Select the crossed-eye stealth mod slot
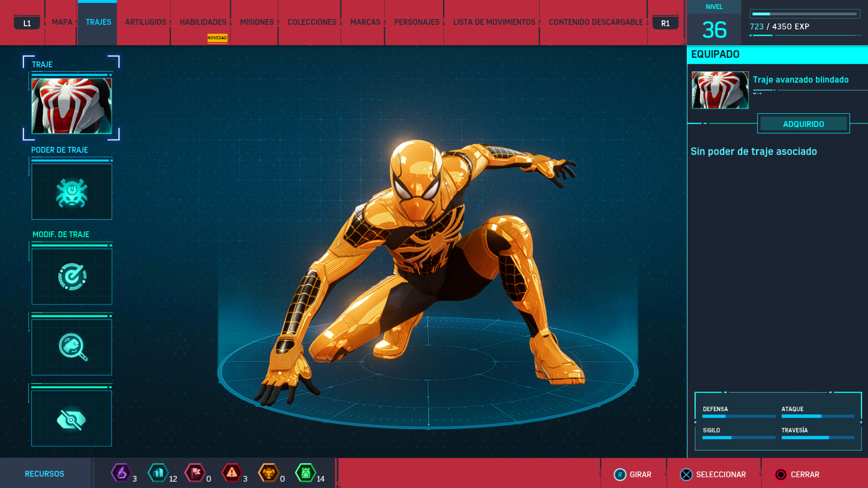The image size is (868, 488). point(71,419)
